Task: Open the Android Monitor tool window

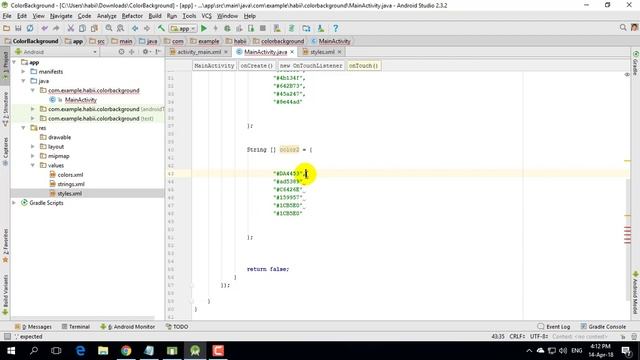Action: click(x=127, y=327)
